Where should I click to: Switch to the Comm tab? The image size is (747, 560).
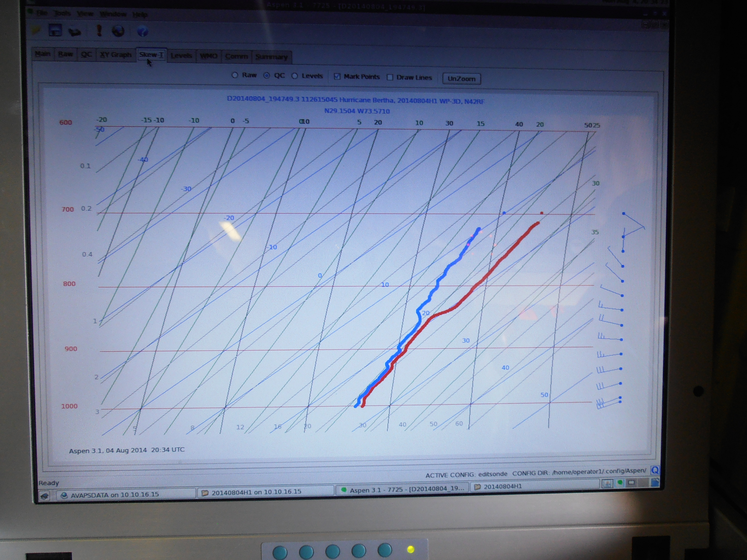click(x=236, y=56)
